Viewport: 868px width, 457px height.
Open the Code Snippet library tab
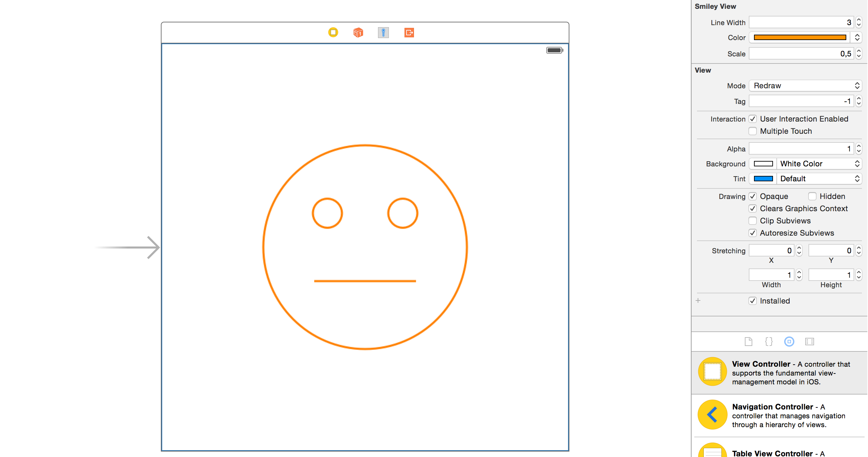click(x=769, y=342)
